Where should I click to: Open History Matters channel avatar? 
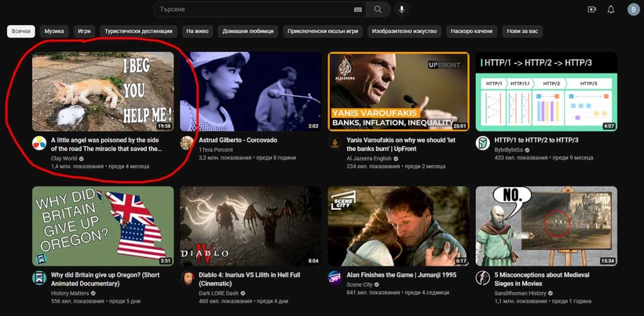[40, 278]
